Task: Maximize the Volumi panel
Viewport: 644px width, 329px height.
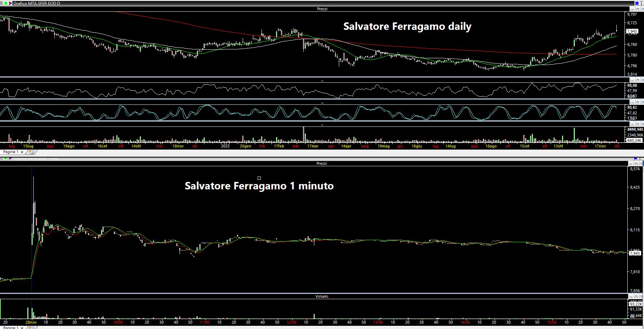Action: [x=636, y=296]
